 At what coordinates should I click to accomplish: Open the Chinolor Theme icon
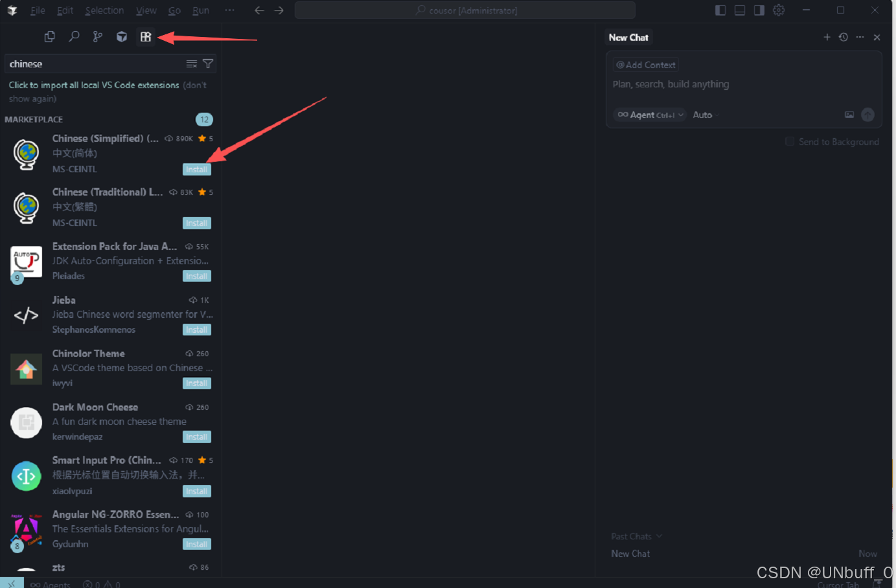[27, 369]
